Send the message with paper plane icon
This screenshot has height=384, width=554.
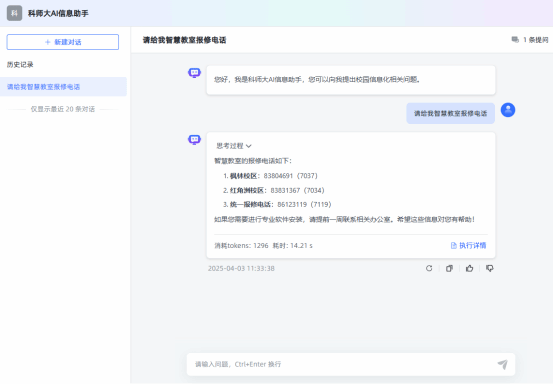click(502, 364)
